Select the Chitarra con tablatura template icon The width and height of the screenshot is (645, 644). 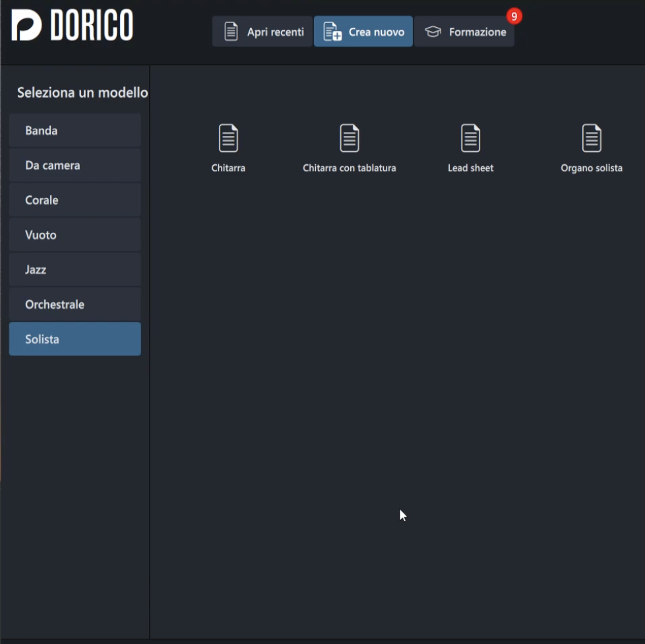coord(349,139)
